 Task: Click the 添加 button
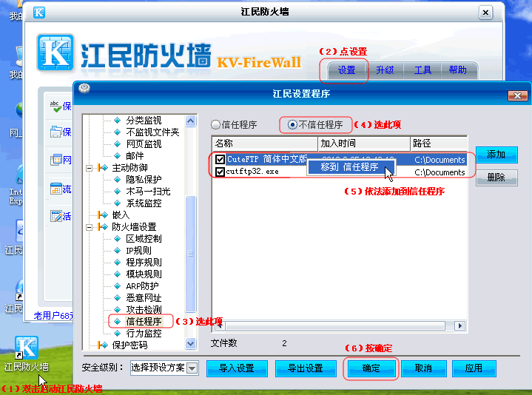(496, 155)
